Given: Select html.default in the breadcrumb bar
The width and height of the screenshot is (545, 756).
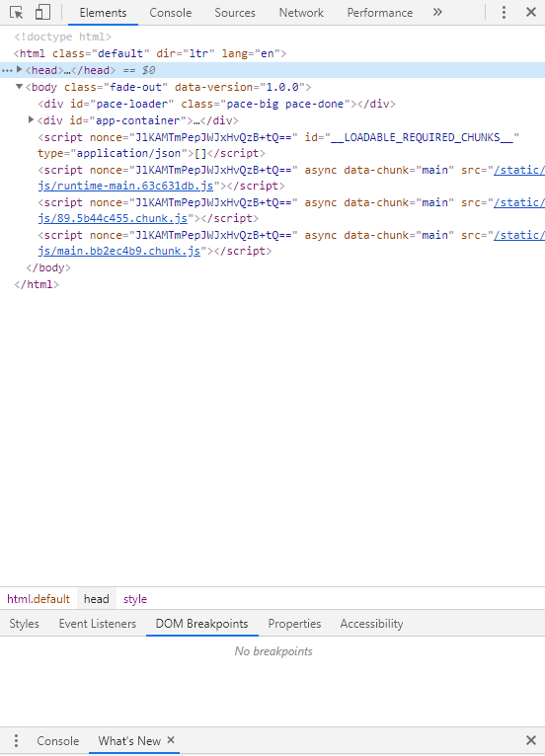Looking at the screenshot, I should coord(39,599).
